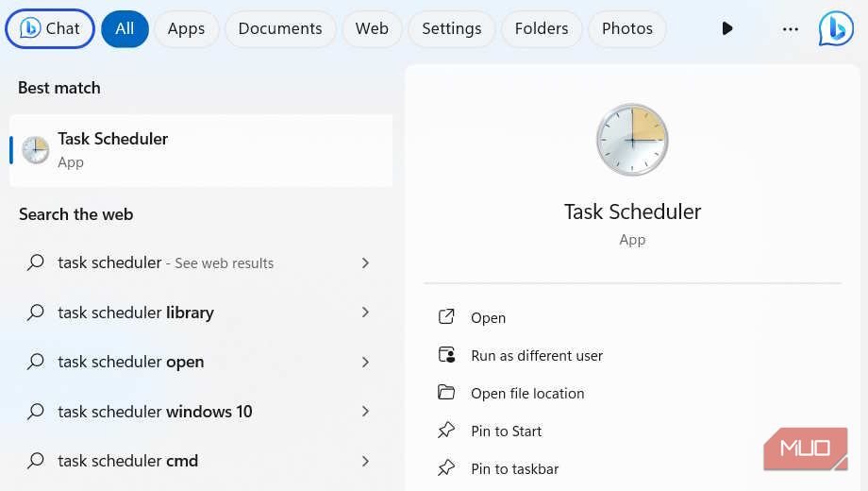Select the Documents filter tab
This screenshot has height=491, width=868.
click(279, 28)
